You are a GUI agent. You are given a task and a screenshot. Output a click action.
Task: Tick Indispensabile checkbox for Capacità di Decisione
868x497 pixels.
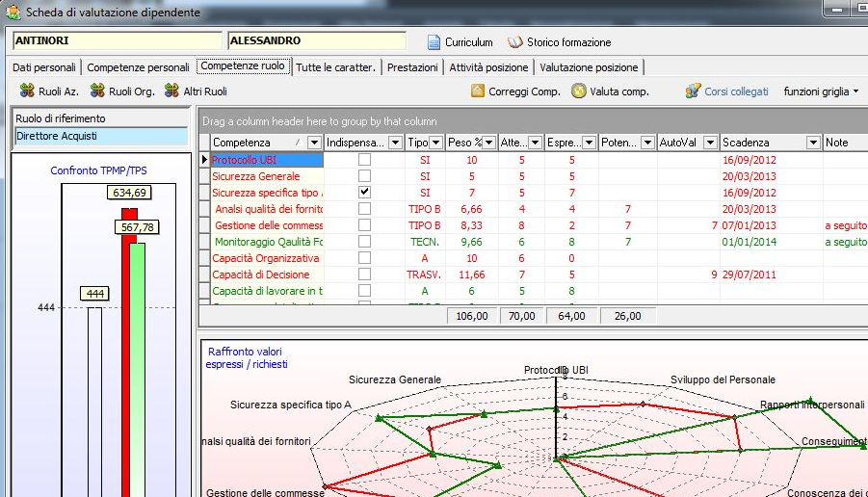coord(364,274)
